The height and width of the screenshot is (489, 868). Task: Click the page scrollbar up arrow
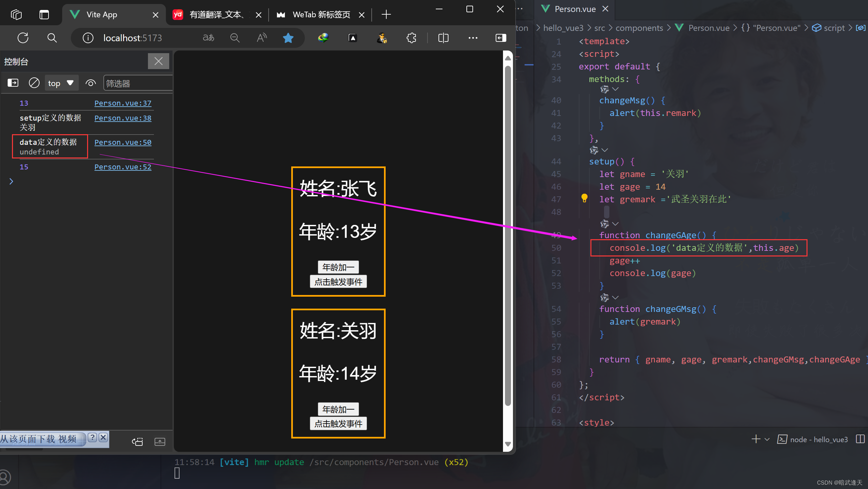tap(508, 58)
